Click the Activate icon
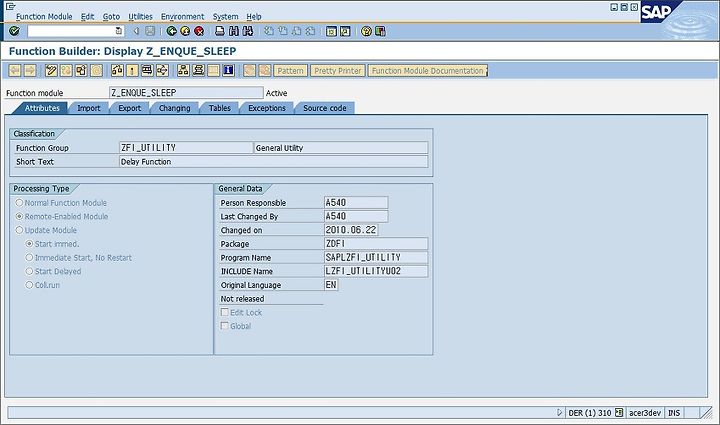 click(132, 71)
